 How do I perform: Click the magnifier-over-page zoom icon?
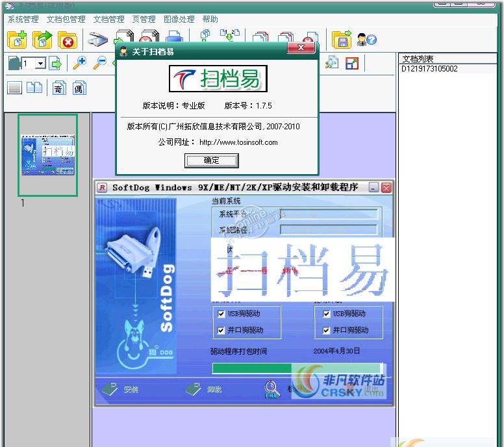[x=332, y=63]
